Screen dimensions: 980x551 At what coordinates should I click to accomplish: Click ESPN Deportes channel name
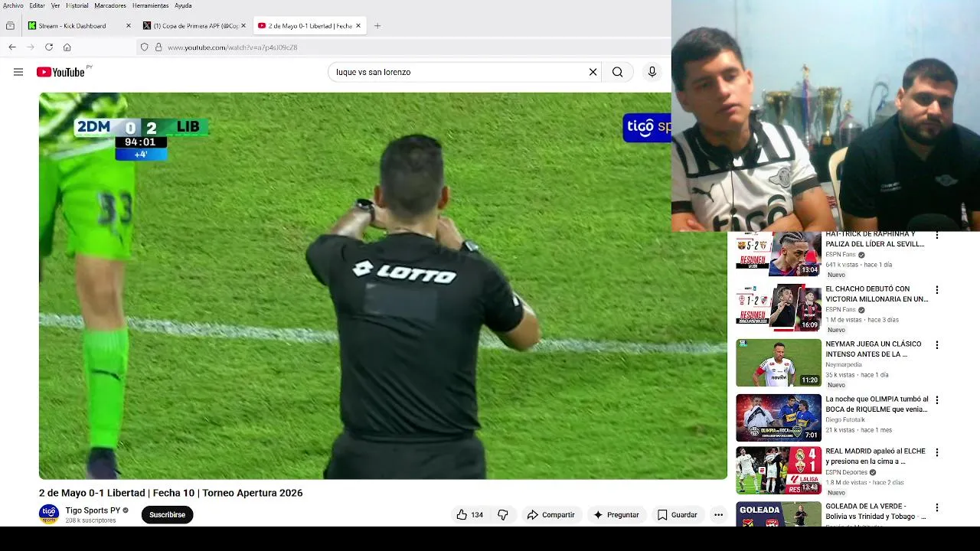pyautogui.click(x=846, y=472)
